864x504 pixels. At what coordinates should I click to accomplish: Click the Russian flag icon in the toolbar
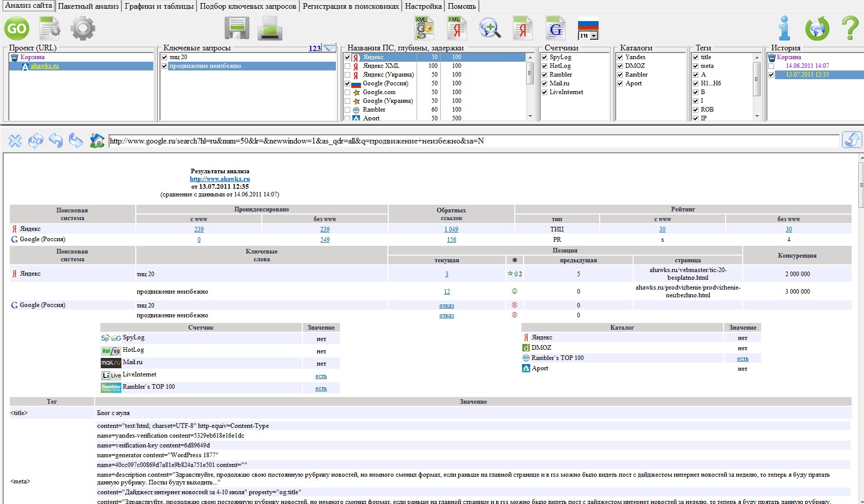[x=588, y=25]
